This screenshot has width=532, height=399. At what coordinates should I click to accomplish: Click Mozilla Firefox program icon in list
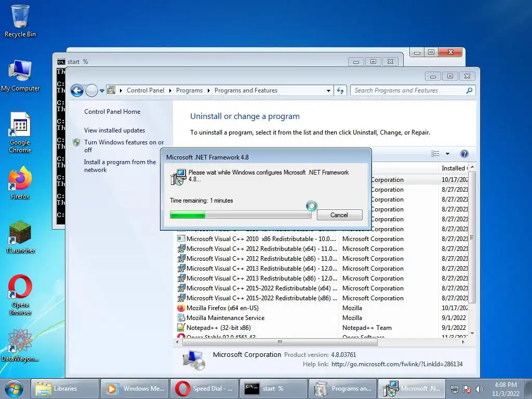click(x=181, y=308)
